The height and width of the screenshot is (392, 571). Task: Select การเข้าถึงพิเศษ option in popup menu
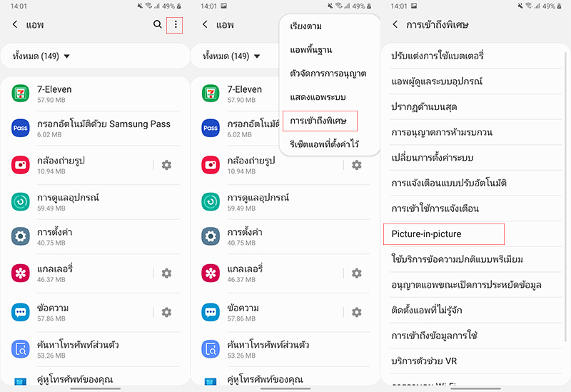[x=318, y=121]
